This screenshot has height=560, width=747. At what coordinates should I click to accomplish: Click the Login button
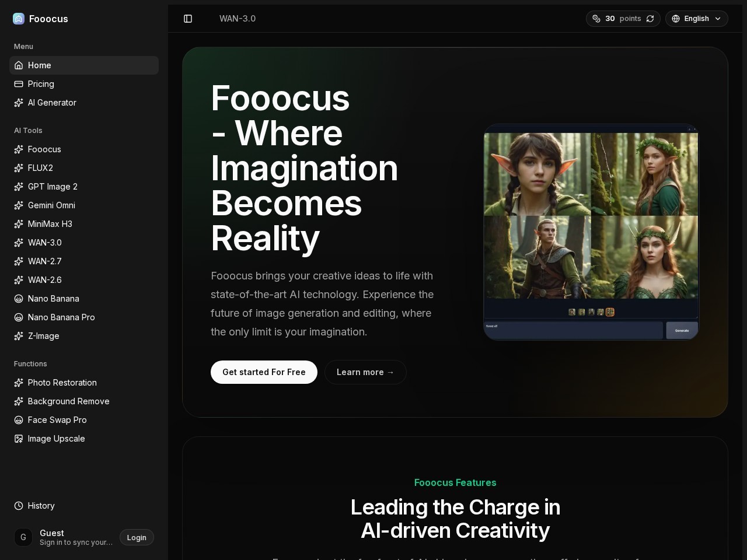tap(137, 537)
